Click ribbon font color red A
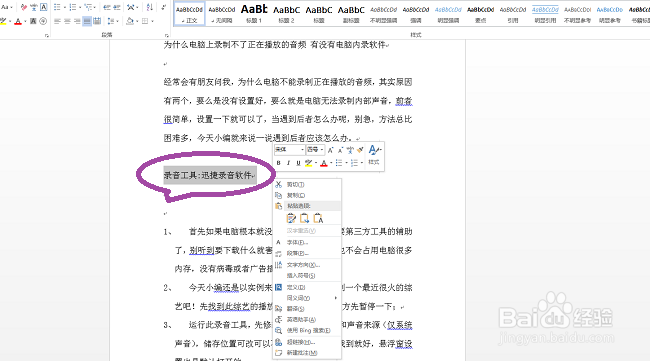 (18, 21)
